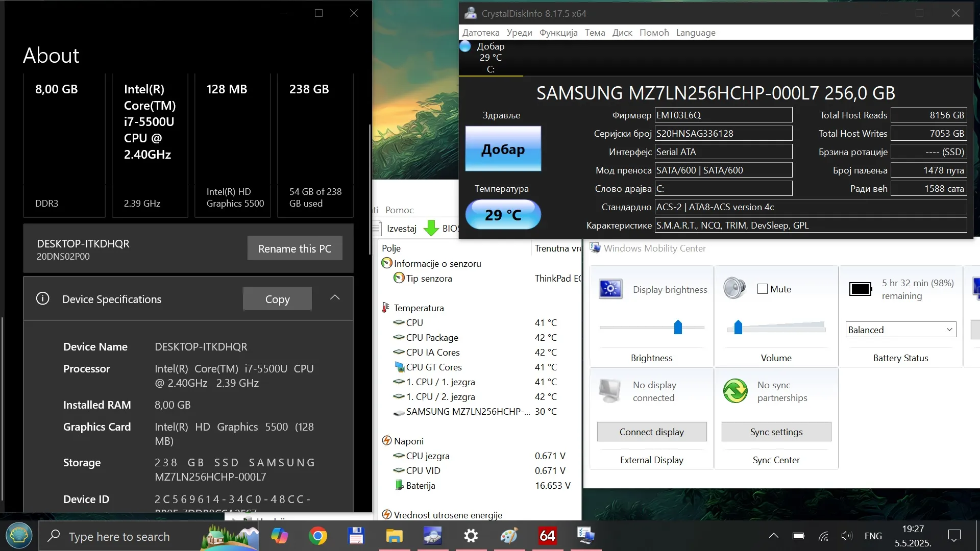
Task: Click the Brightness slider handle
Action: coord(678,327)
